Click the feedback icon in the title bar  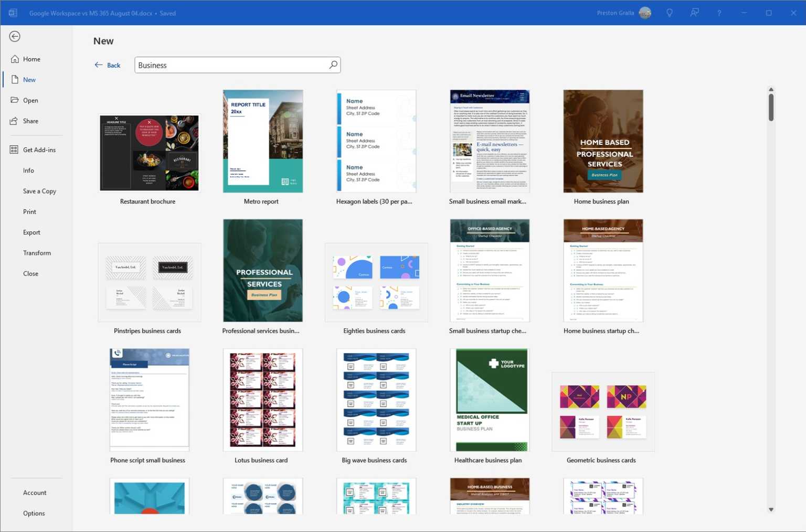pyautogui.click(x=694, y=13)
